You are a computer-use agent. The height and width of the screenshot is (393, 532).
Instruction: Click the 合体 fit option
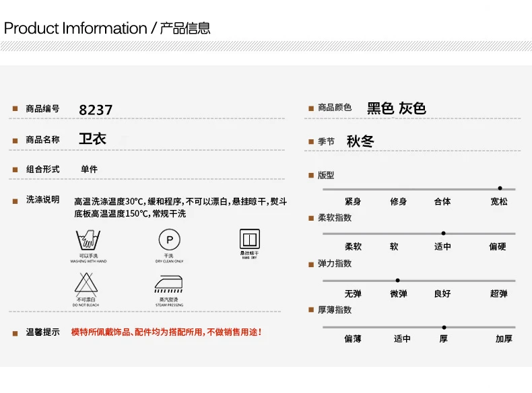point(442,201)
